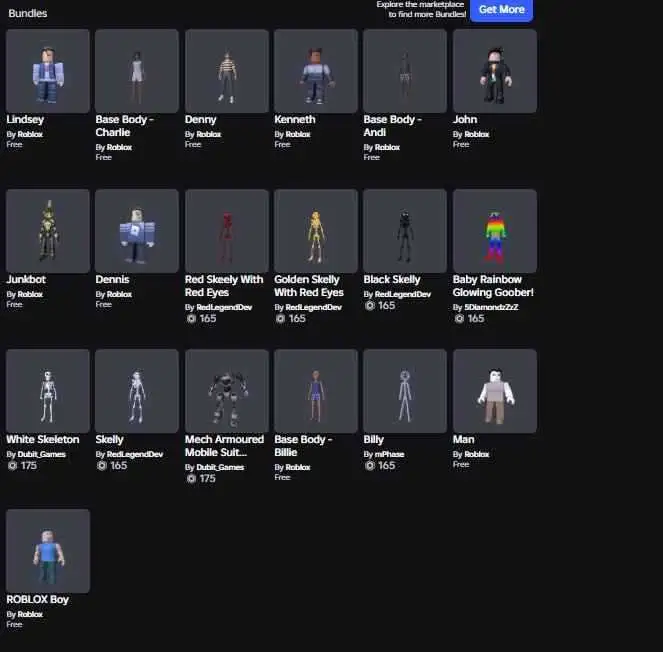Select Red Skeely With Red Eyes thumbnail
This screenshot has width=663, height=652.
point(227,231)
